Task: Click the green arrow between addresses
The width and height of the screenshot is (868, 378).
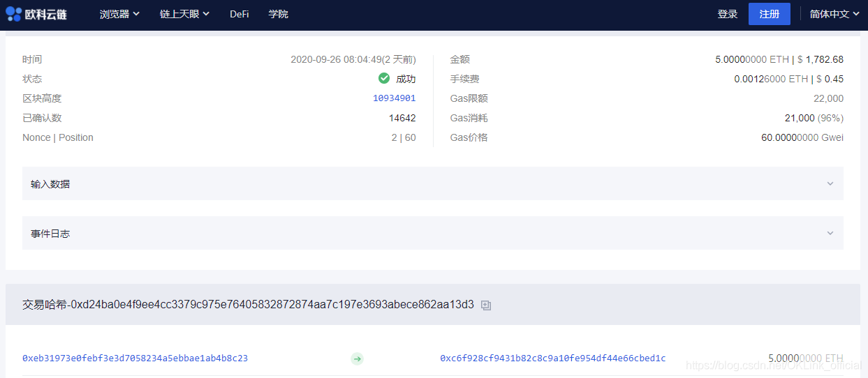Action: point(357,358)
